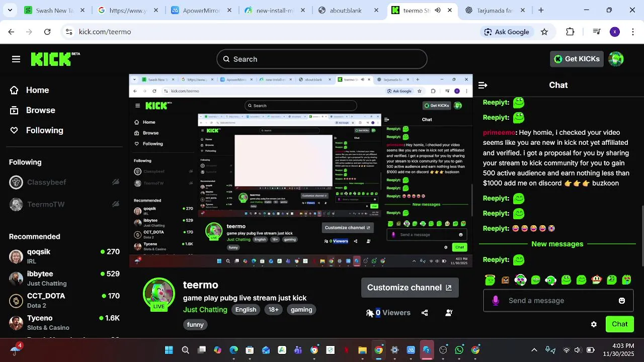Click the offline camera icon next to Classybeef

point(116,182)
